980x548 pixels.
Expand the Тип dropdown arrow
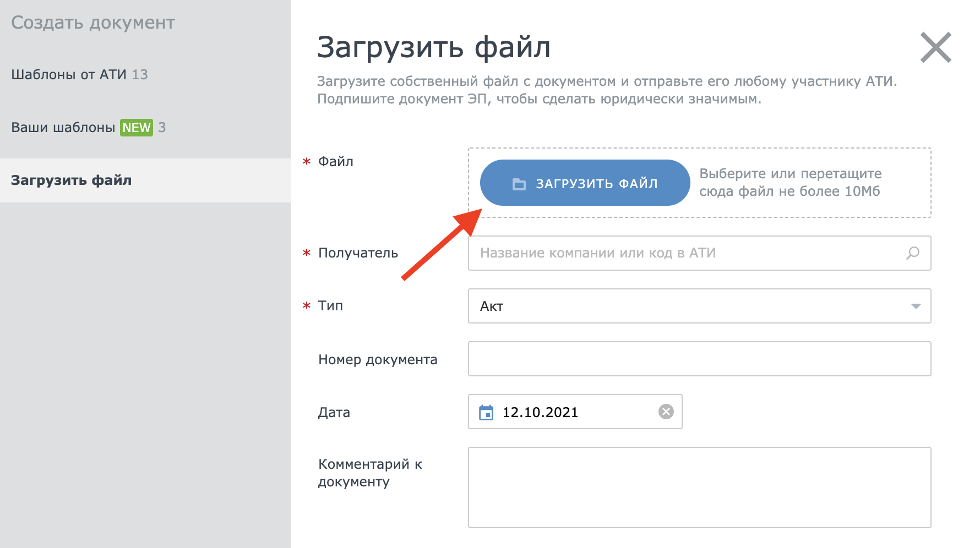[x=916, y=306]
